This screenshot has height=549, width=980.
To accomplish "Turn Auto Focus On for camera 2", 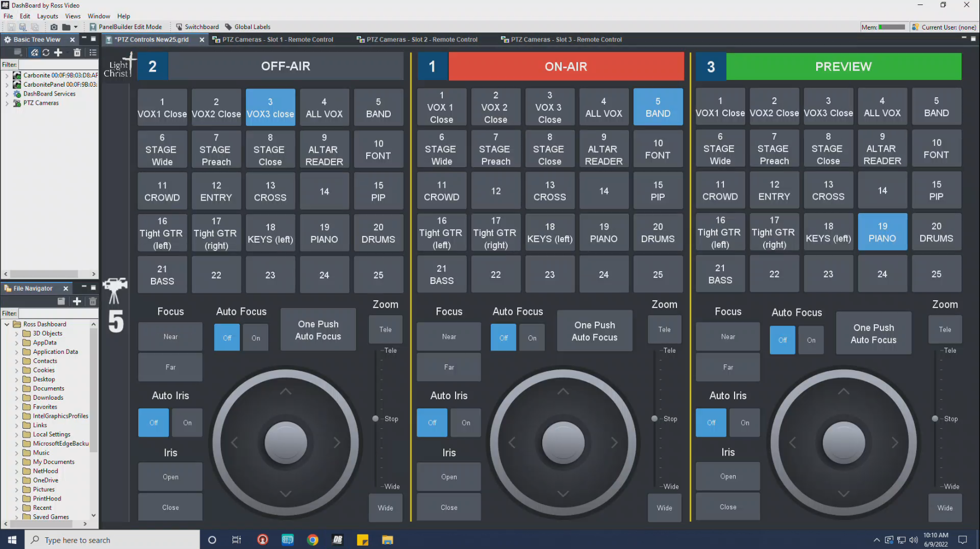I will pyautogui.click(x=255, y=338).
